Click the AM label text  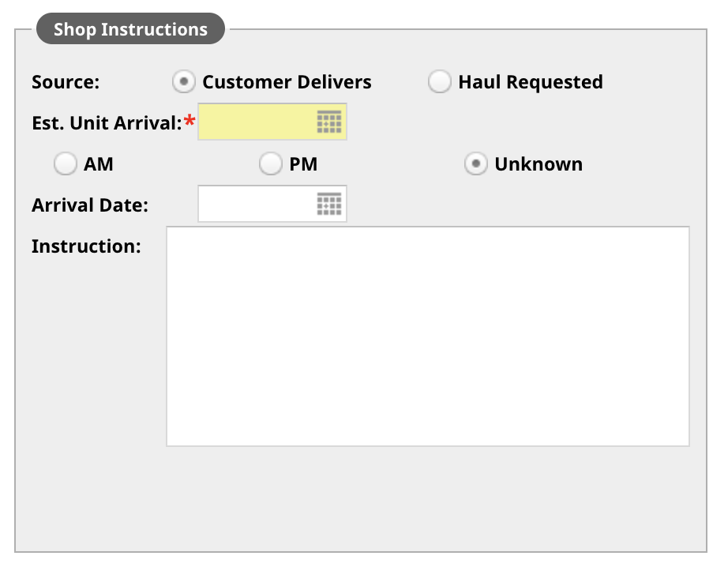[99, 164]
